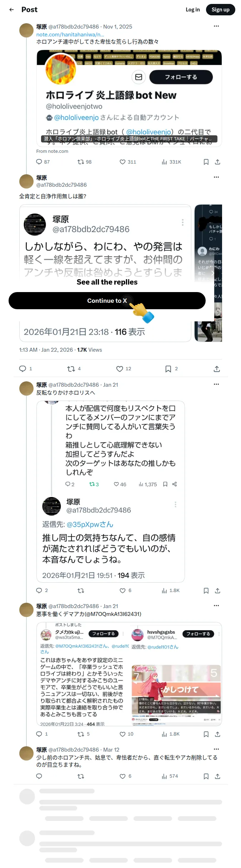
Task: Click the Sign up button
Action: (221, 10)
